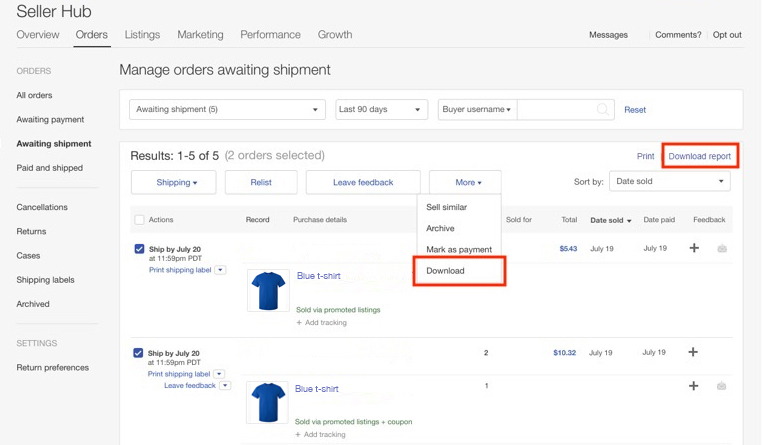Uncheck the second order checkbox
The width and height of the screenshot is (762, 445).
click(138, 353)
